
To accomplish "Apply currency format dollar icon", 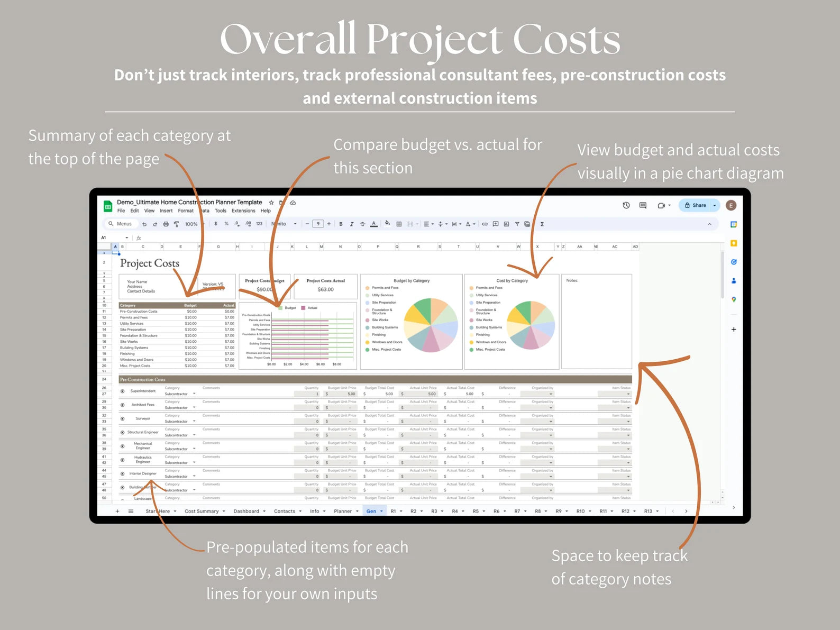I will point(216,224).
